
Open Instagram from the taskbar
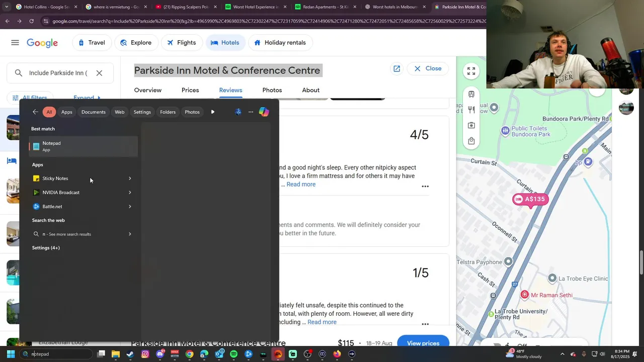click(x=145, y=354)
